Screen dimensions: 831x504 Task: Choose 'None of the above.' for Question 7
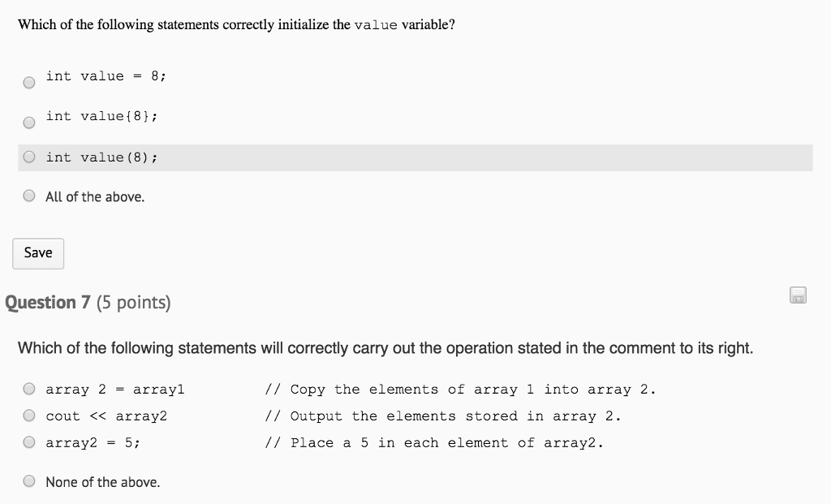point(28,480)
